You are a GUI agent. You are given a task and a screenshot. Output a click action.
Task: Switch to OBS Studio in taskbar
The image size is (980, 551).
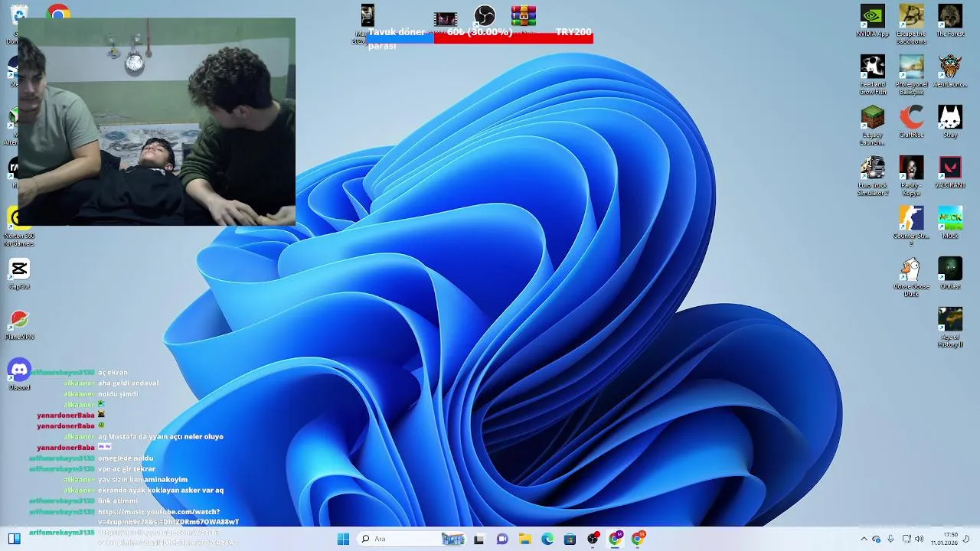[593, 539]
